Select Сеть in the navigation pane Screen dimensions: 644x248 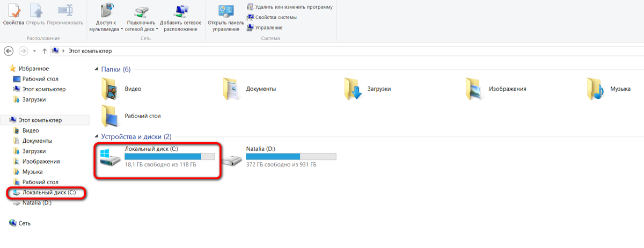point(20,223)
